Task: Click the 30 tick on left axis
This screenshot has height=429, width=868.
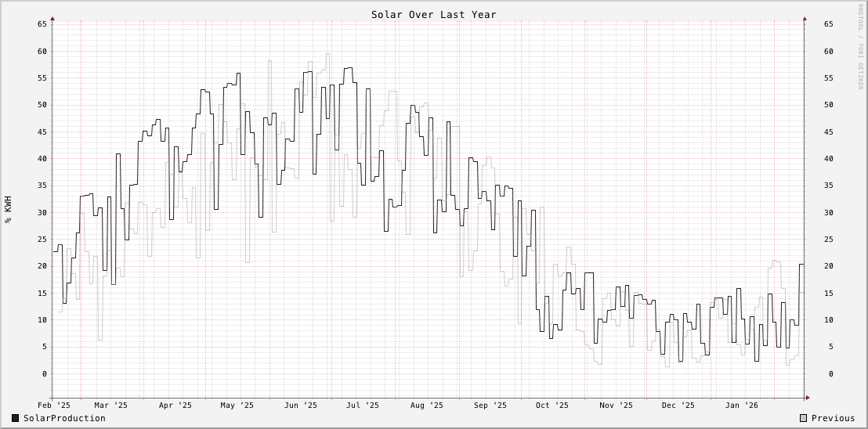Action: 42,212
